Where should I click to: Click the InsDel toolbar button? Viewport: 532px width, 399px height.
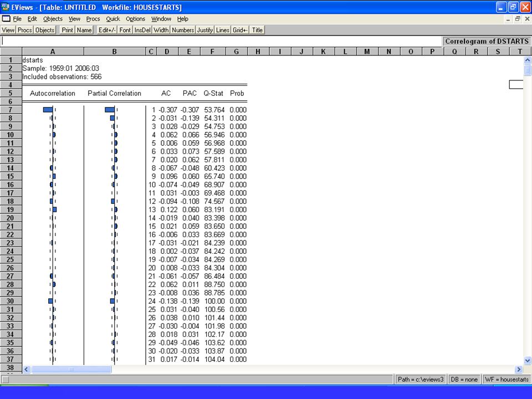pos(142,30)
